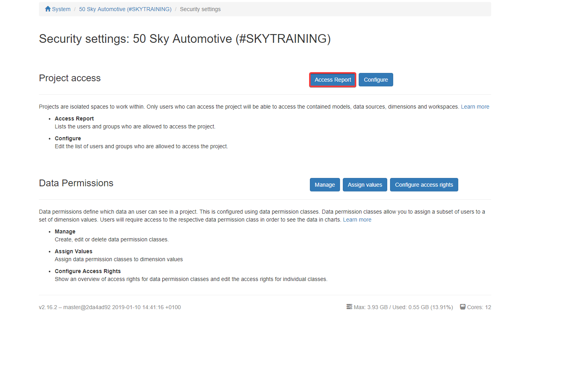Click the bold Access Report list label
This screenshot has width=588, height=367.
pyautogui.click(x=74, y=119)
